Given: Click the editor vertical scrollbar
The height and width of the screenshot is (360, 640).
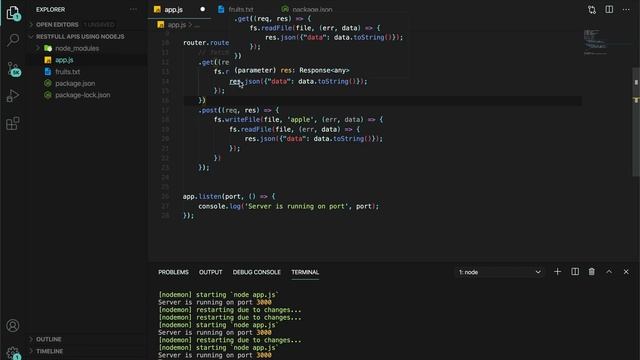Looking at the screenshot, I should (x=636, y=122).
